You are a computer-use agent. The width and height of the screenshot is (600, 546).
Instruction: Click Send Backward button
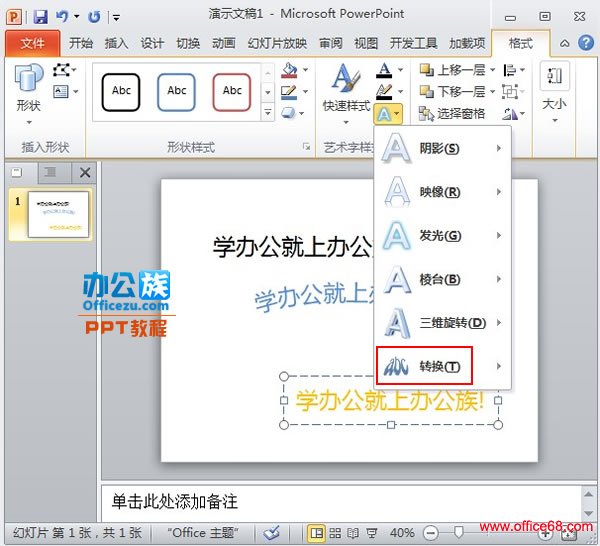click(452, 92)
